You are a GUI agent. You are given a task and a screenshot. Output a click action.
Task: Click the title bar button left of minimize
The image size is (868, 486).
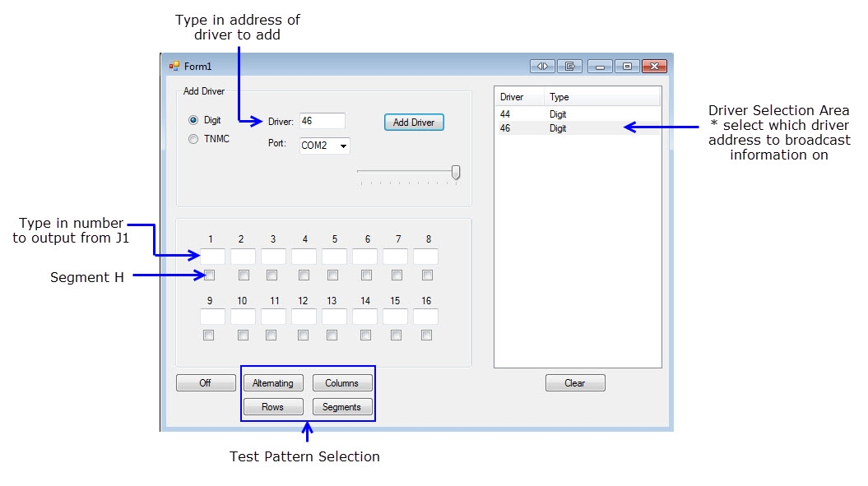569,67
